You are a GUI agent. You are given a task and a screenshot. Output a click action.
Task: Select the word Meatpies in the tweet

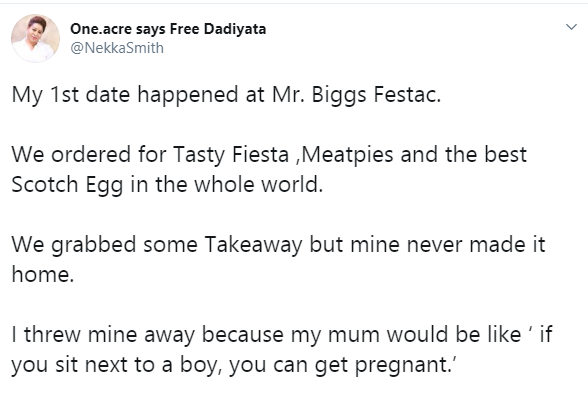(x=347, y=154)
